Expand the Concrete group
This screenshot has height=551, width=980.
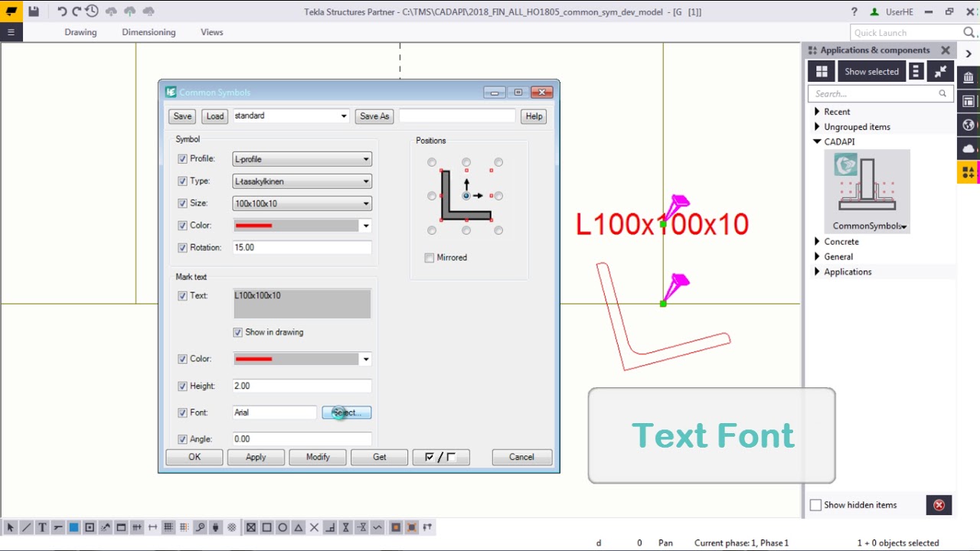click(x=817, y=242)
